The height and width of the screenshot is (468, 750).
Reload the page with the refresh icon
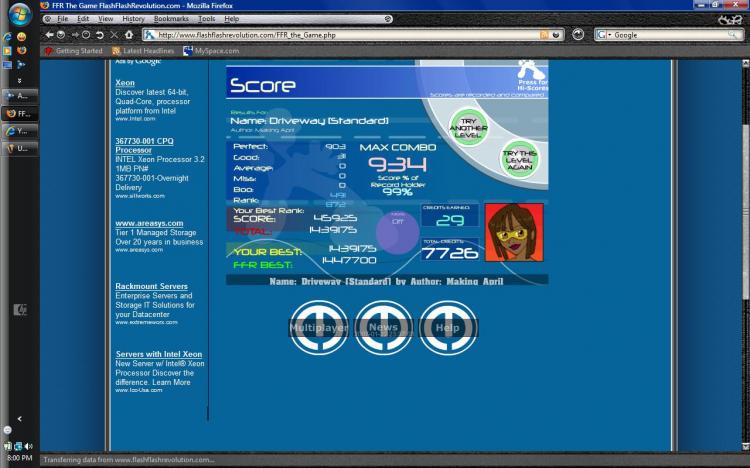click(x=99, y=34)
